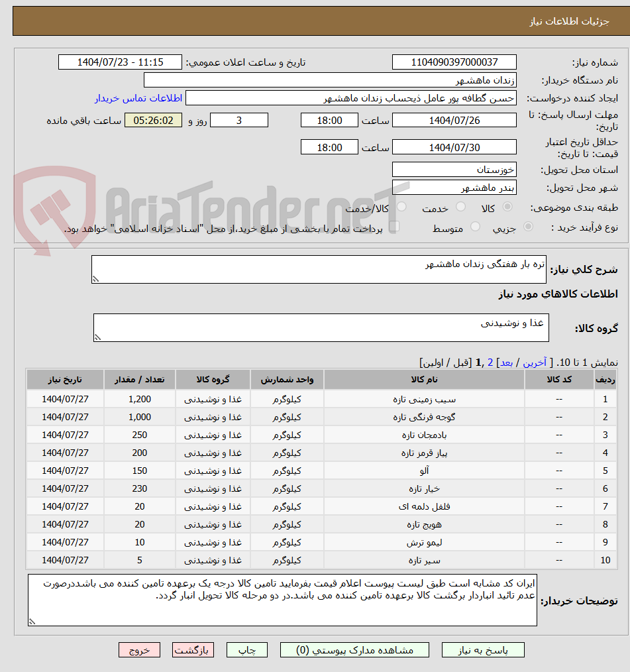Click the price validity date 1404/07/30 field

click(x=454, y=147)
